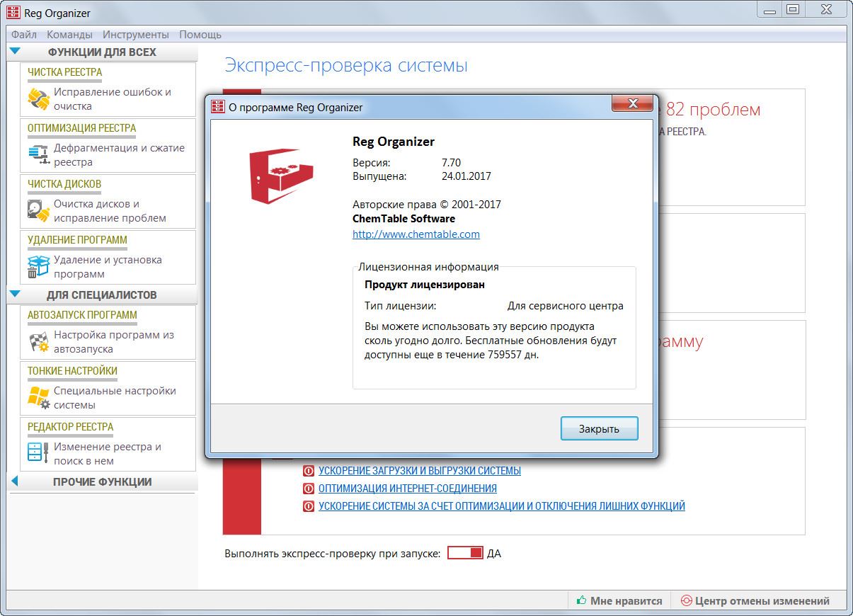Open the fine tweaks Windows flag icon
Image resolution: width=853 pixels, height=616 pixels.
tap(38, 398)
